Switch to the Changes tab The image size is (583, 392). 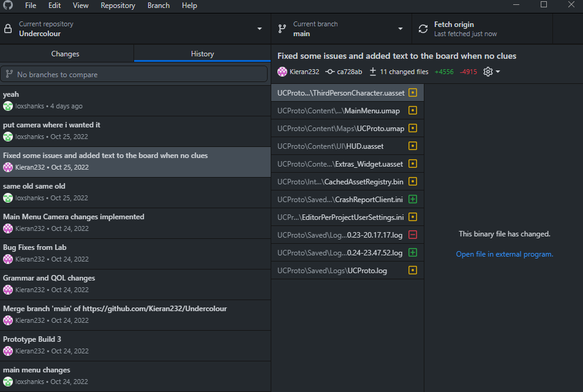coord(66,54)
